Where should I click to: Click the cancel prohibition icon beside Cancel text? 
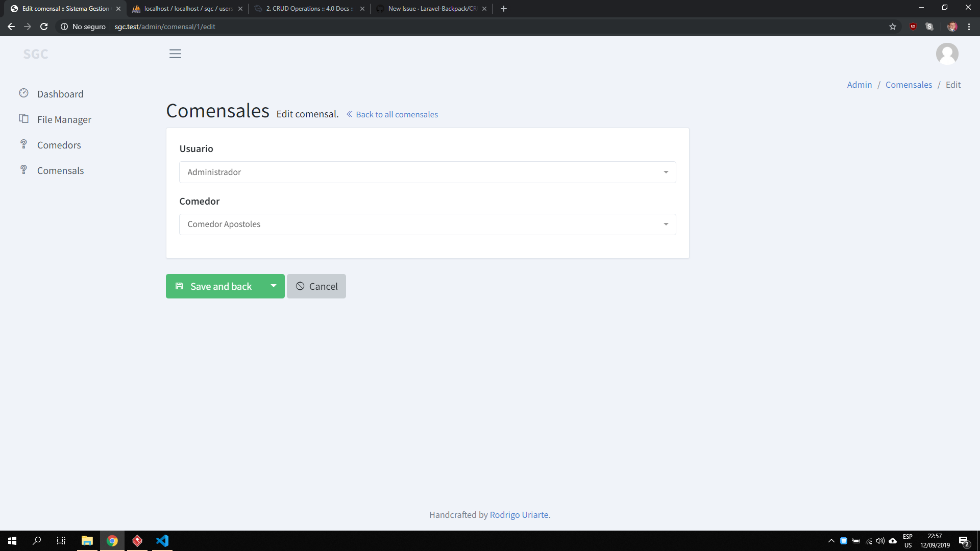coord(300,286)
